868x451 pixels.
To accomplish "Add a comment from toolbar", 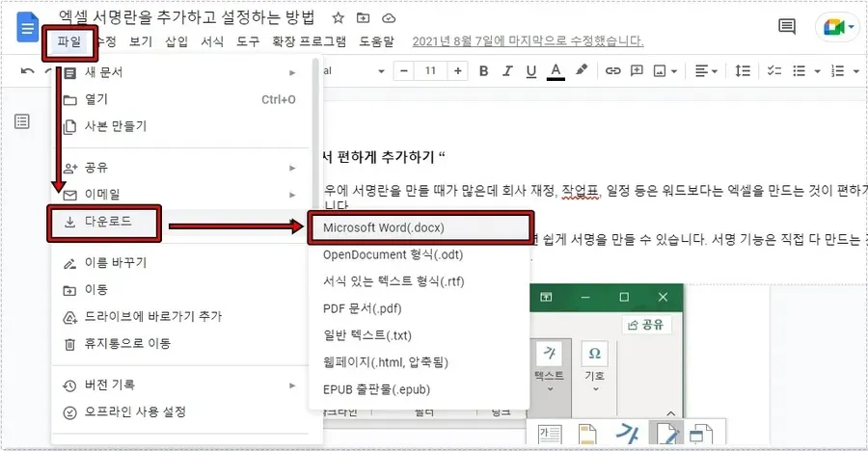I will click(x=637, y=71).
